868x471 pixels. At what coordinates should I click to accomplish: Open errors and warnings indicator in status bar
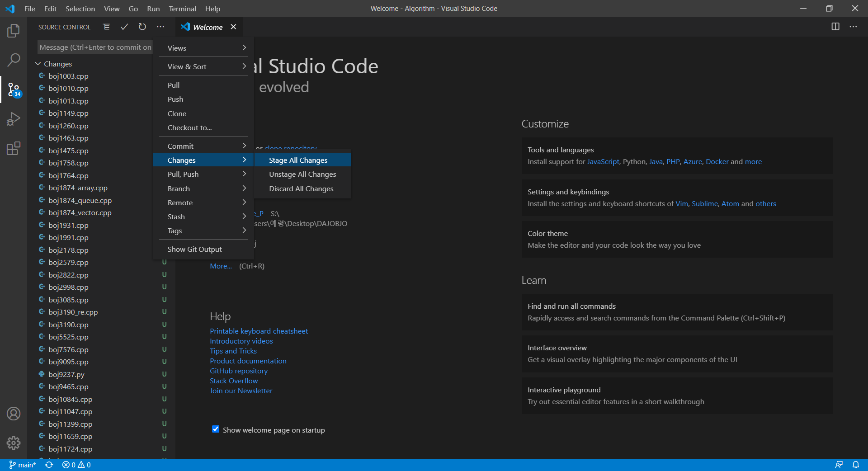(x=76, y=465)
